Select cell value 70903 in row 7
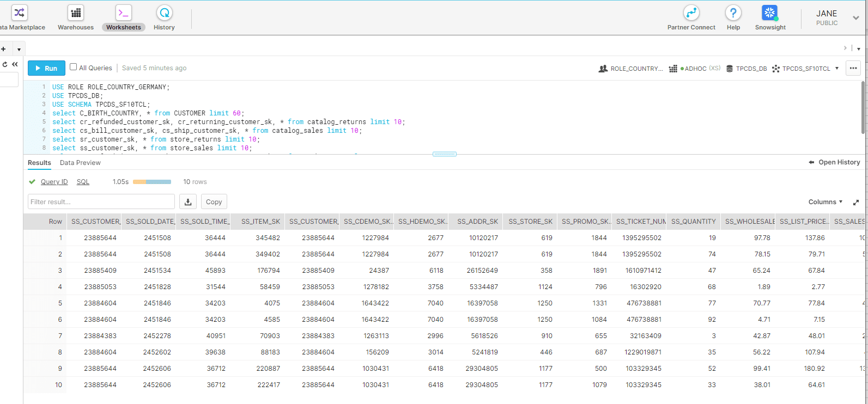 tap(270, 336)
